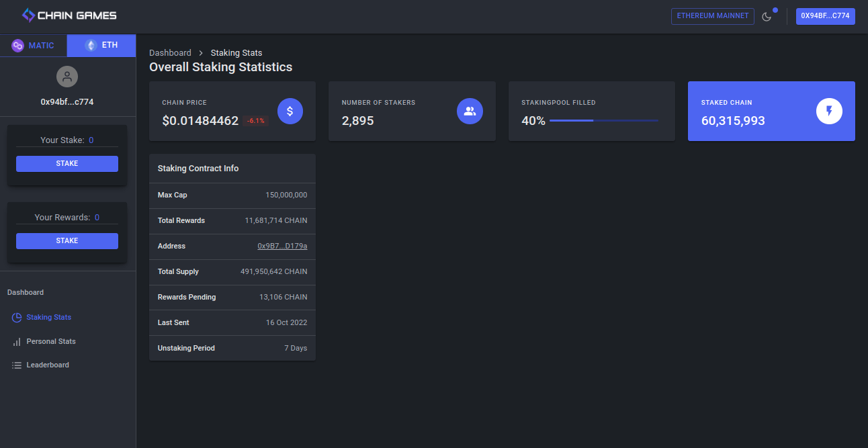The height and width of the screenshot is (448, 868).
Task: Open the Ethereum Mainnet network selector
Action: 712,16
